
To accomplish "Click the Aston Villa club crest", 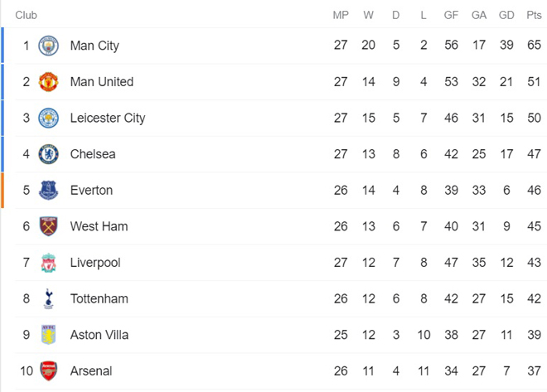I will (49, 335).
